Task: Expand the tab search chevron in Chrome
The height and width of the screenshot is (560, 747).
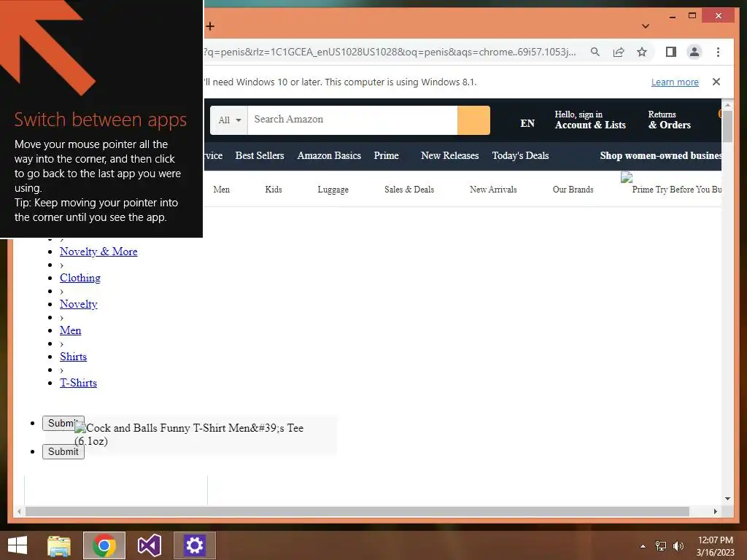Action: coord(645,26)
